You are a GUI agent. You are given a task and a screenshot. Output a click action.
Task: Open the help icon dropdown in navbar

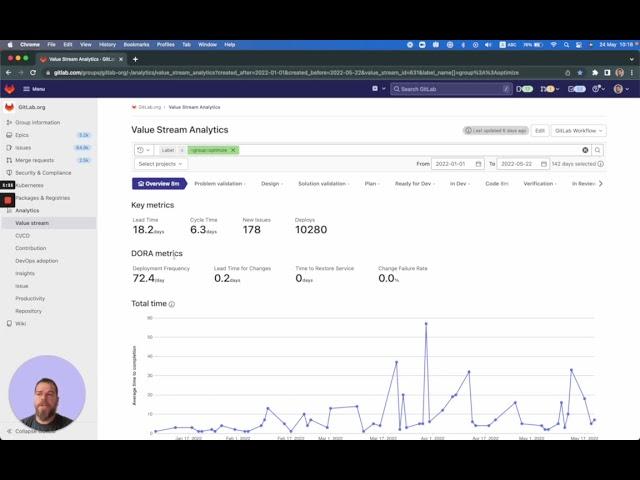(x=598, y=89)
